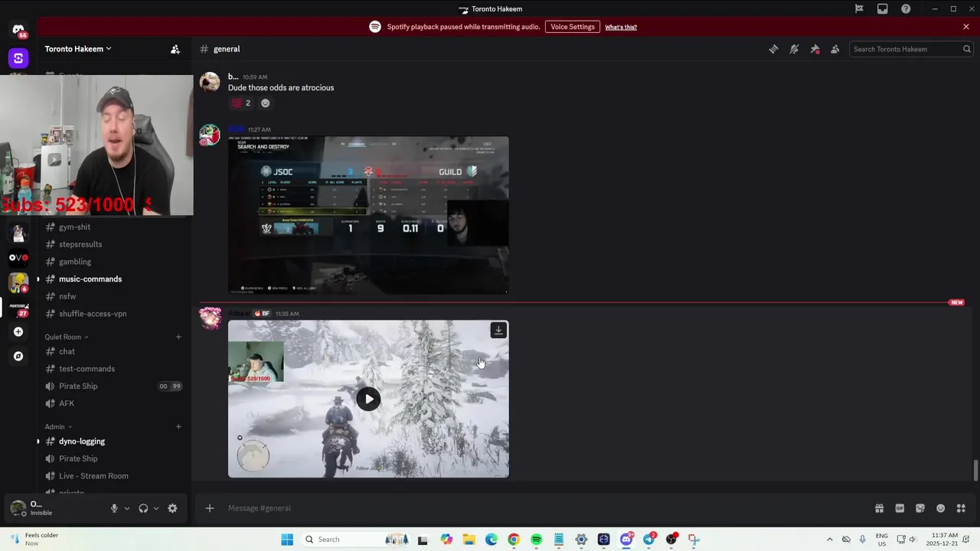Show hidden system tray icons chevron
Image resolution: width=980 pixels, height=551 pixels.
click(829, 540)
